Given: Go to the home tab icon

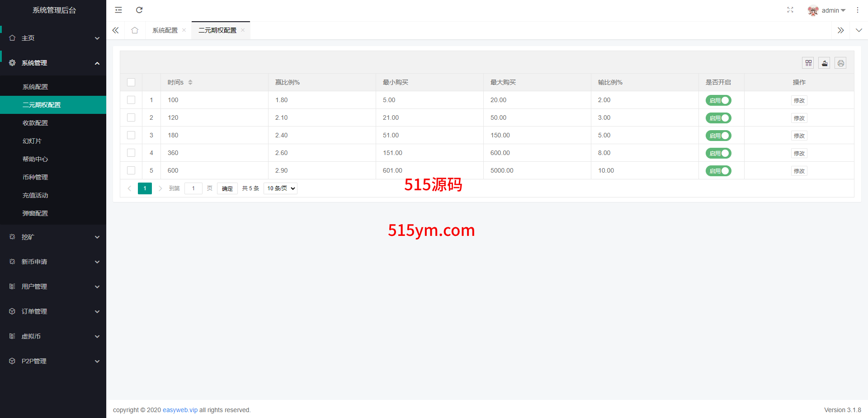Looking at the screenshot, I should tap(135, 30).
